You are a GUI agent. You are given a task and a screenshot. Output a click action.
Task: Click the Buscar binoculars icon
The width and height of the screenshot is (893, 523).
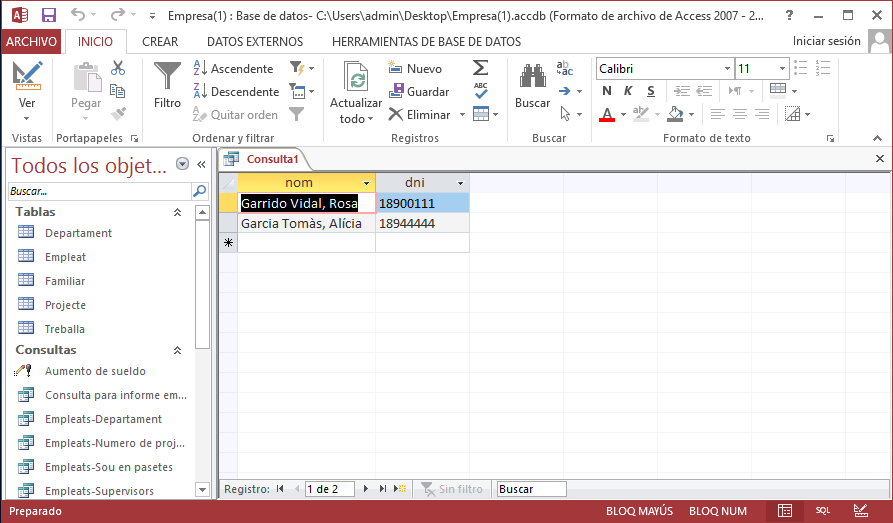532,78
